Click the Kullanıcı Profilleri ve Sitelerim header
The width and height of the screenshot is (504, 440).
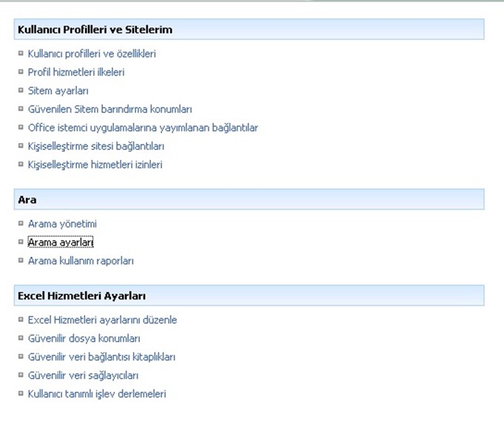point(94,30)
